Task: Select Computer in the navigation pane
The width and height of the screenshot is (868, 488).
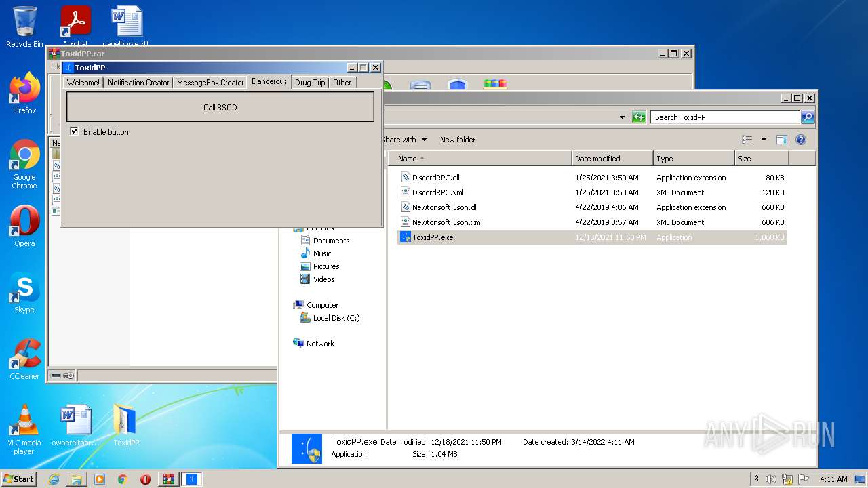Action: (x=322, y=305)
